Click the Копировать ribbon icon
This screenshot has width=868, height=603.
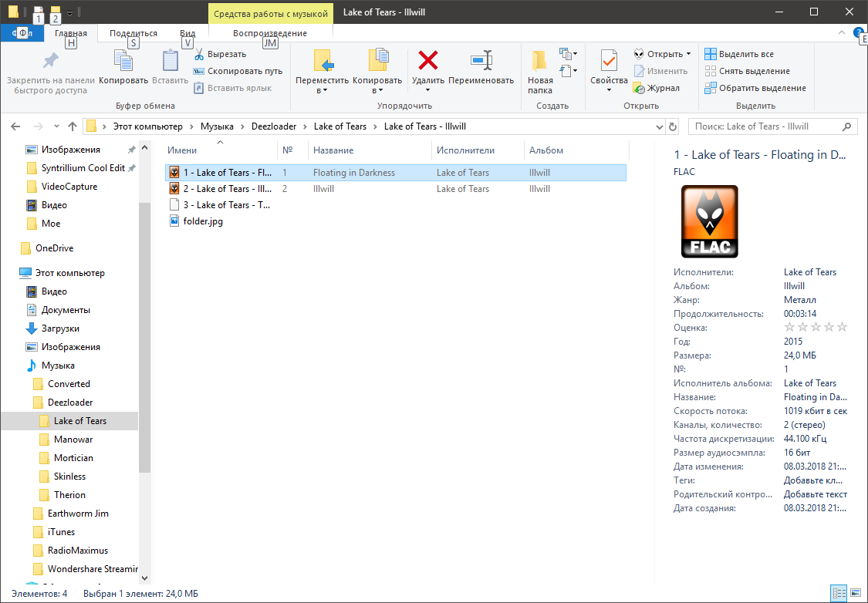[x=123, y=61]
